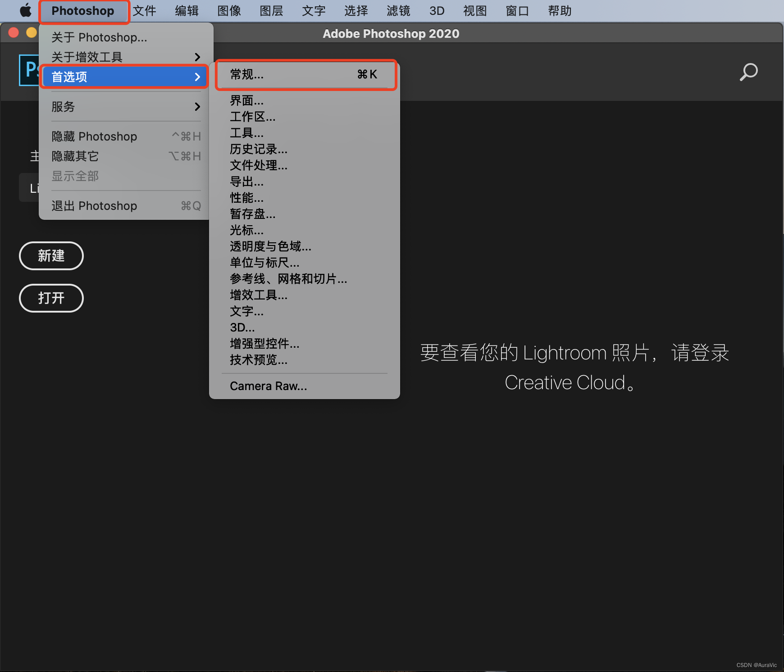Select 3D... entry in preferences submenu
784x672 pixels.
click(x=305, y=327)
